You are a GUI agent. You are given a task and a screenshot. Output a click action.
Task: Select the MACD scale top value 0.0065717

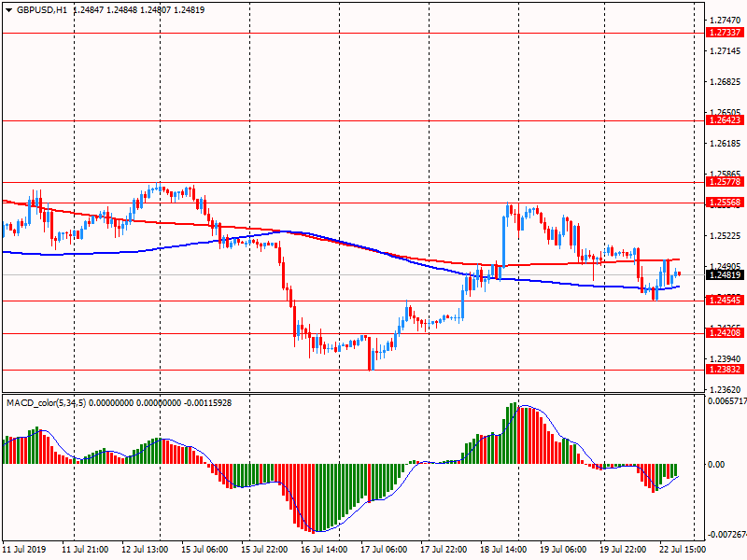(727, 401)
